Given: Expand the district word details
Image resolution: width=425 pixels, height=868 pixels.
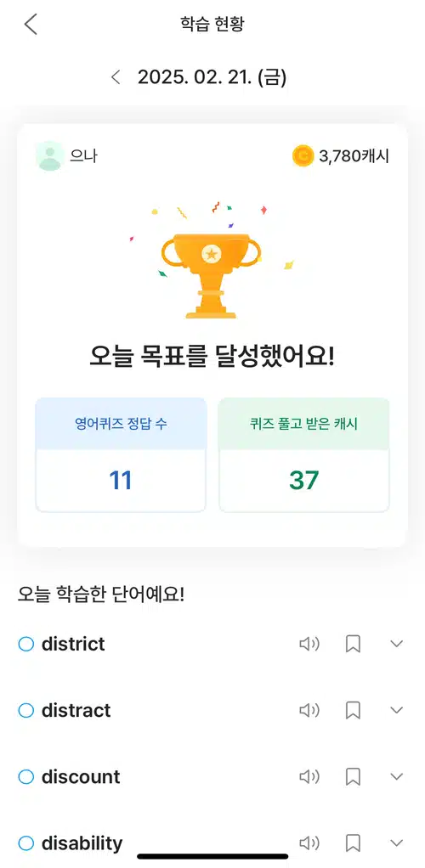Looking at the screenshot, I should (396, 644).
